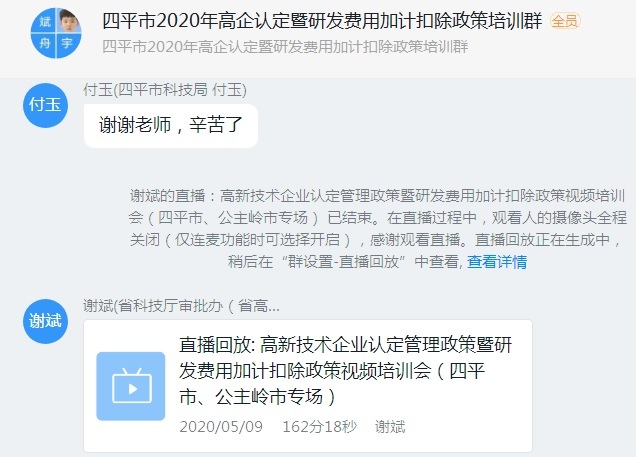
Task: Click the 斌 quadrant of group avatar
Action: click(x=43, y=21)
